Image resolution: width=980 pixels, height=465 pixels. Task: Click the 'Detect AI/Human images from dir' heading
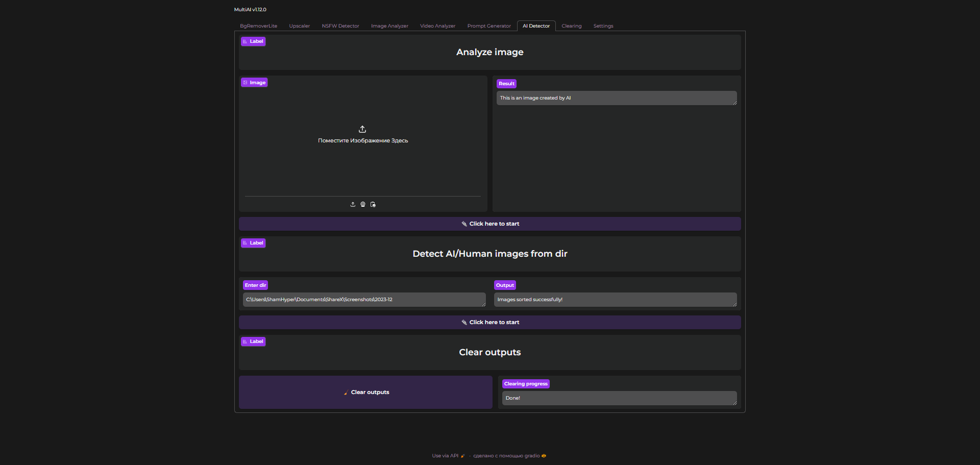pos(490,254)
